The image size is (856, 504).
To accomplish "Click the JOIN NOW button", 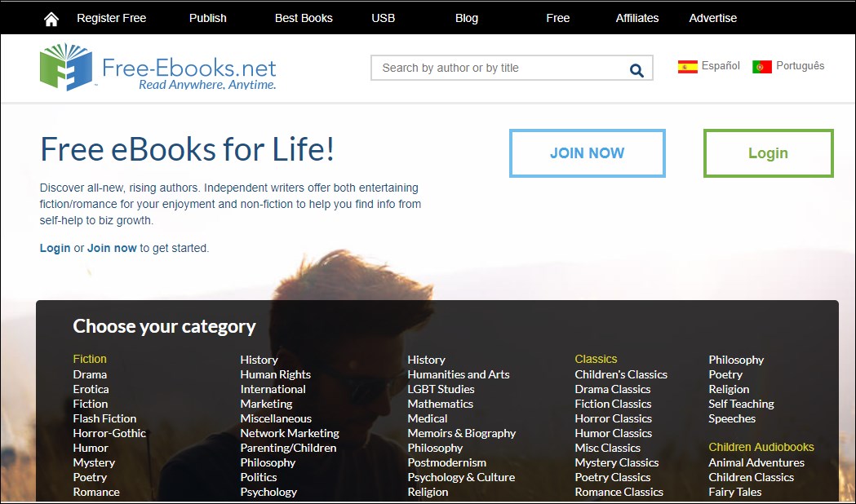I will point(587,153).
